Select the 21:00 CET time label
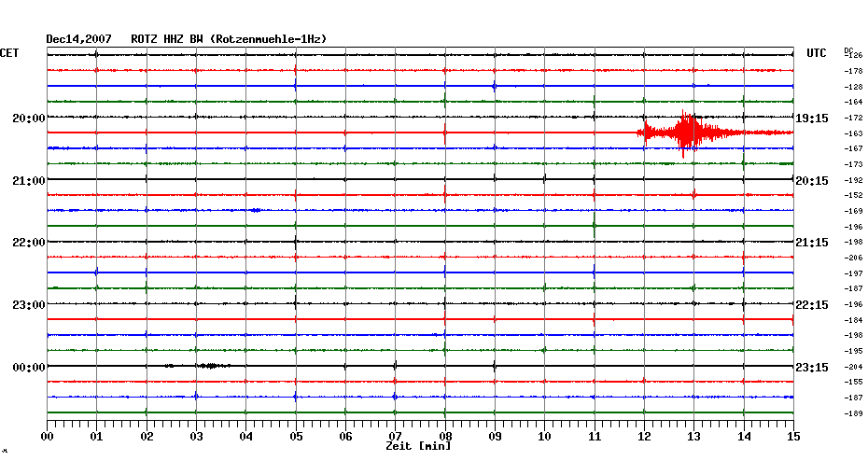The width and height of the screenshot is (868, 461). [29, 180]
